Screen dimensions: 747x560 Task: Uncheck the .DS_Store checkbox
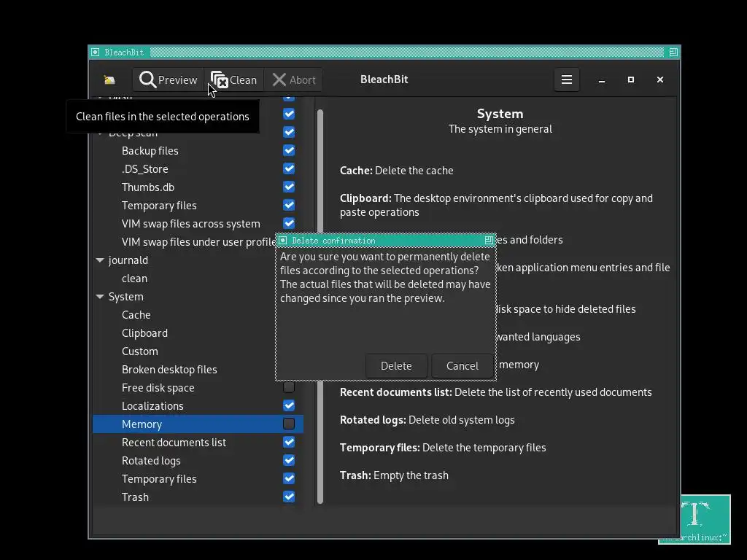289,168
